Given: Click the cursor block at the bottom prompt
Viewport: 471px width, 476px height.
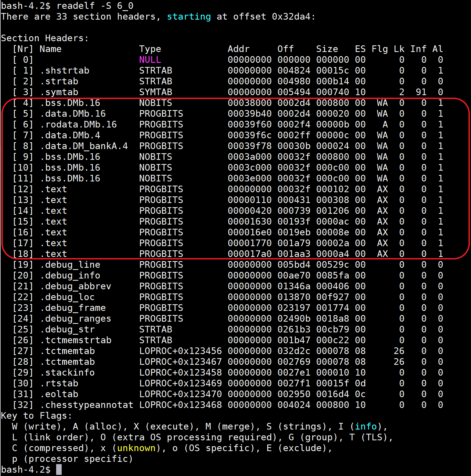Looking at the screenshot, I should [x=59, y=470].
